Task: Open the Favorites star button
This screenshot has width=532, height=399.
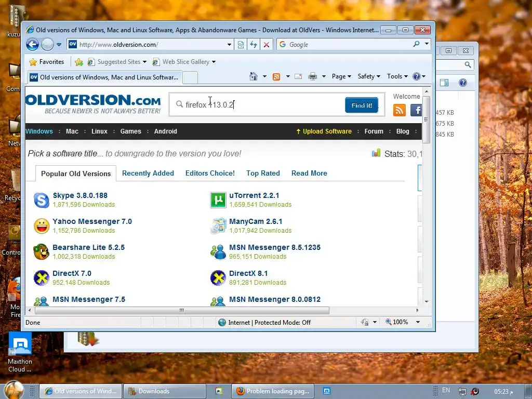Action: pos(46,62)
